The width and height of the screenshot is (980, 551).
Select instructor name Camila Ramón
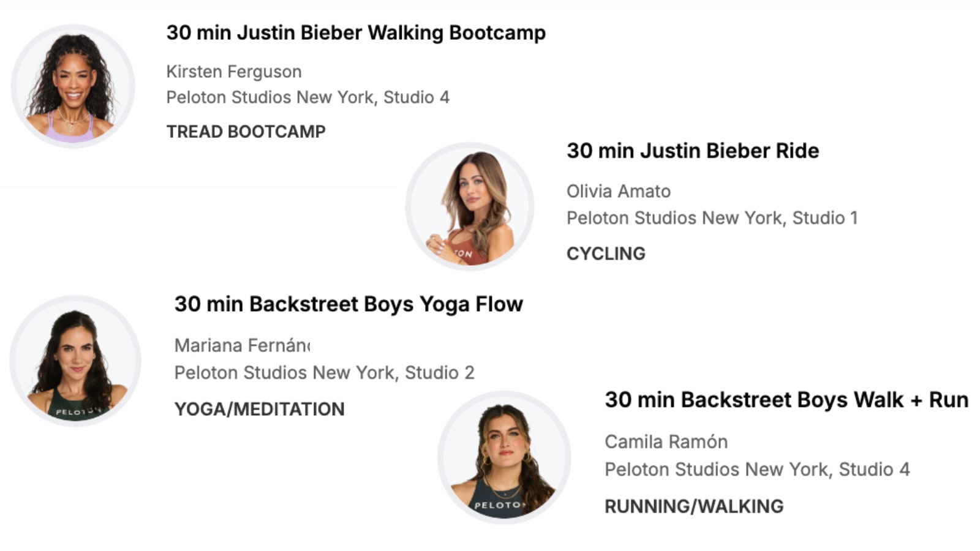click(x=666, y=442)
